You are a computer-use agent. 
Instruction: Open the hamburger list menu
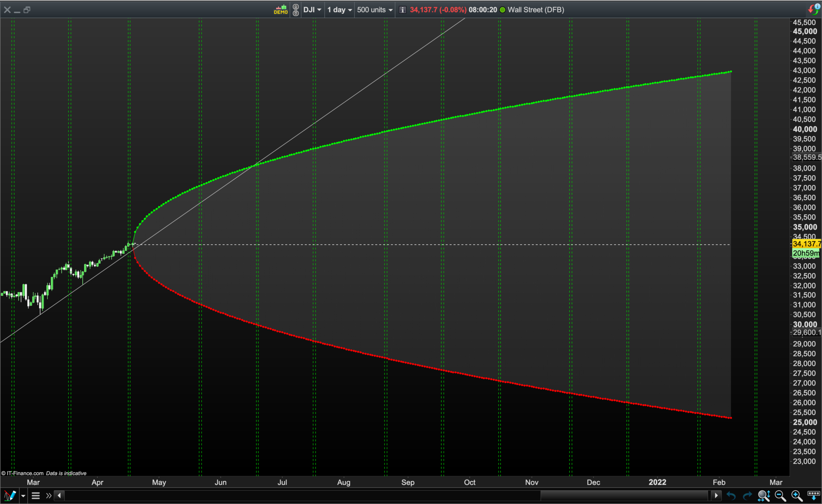[x=36, y=496]
